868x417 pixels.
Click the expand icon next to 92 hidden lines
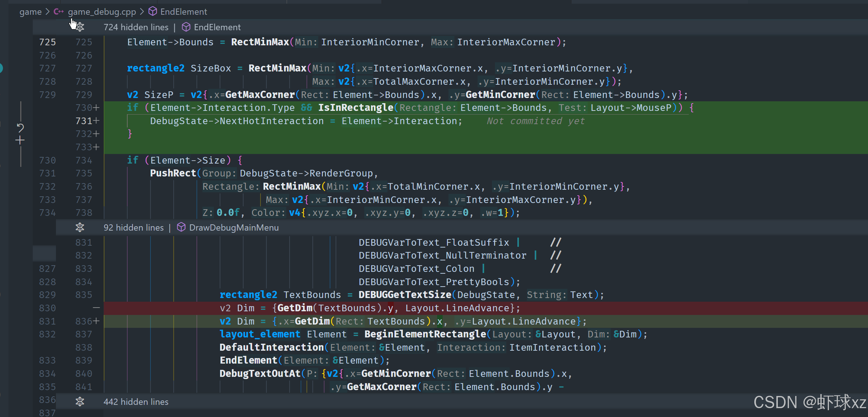point(80,228)
